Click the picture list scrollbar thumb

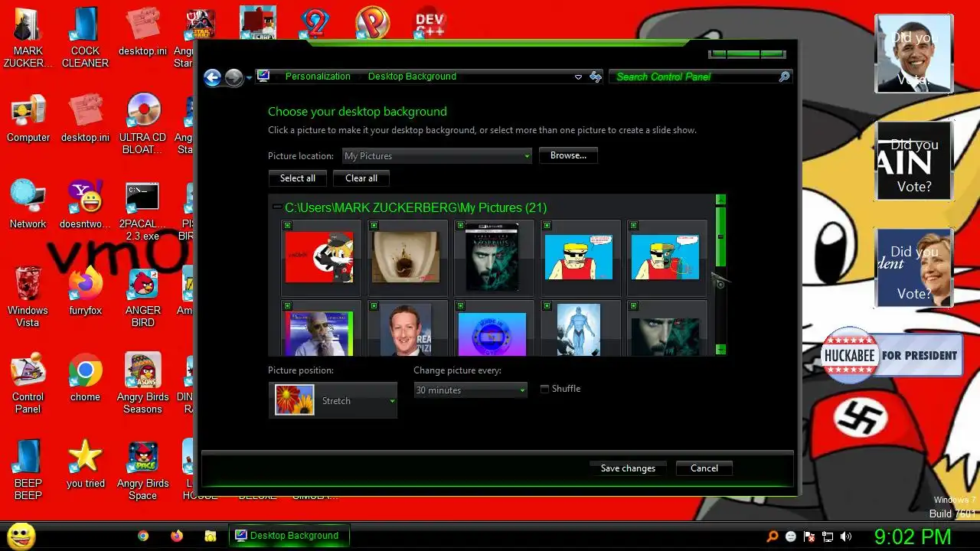point(720,236)
